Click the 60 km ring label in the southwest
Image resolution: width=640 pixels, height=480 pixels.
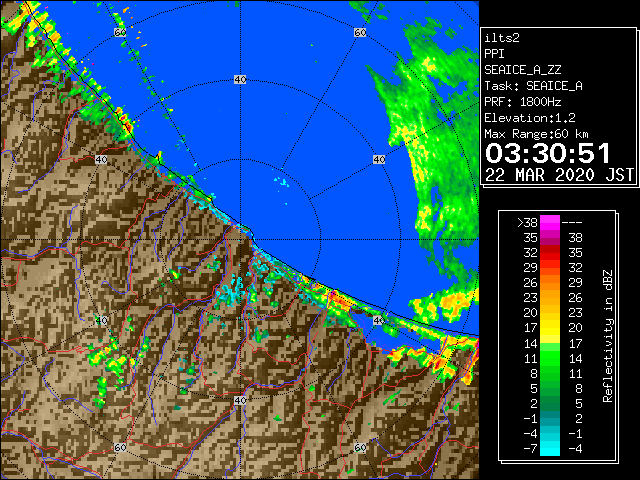(120, 448)
